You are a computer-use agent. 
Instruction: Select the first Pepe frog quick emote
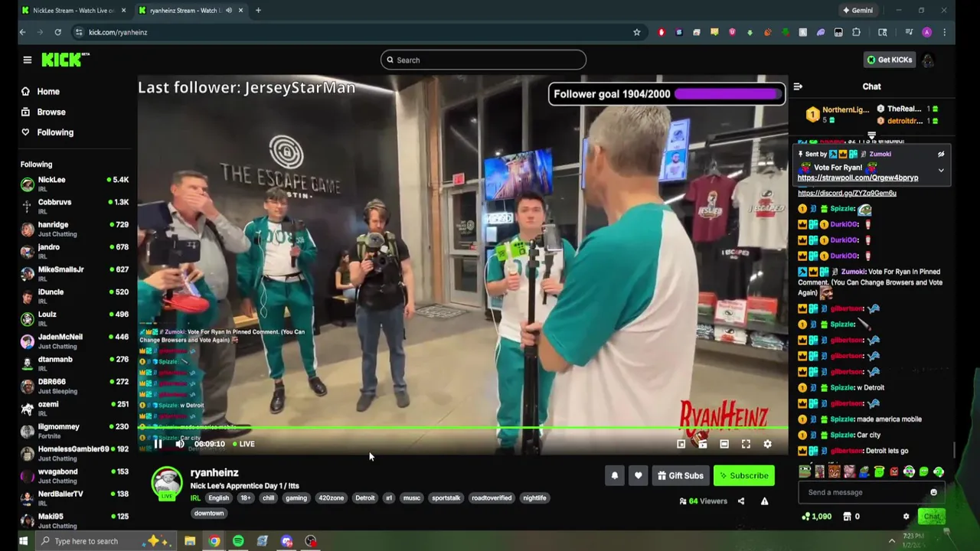[805, 472]
